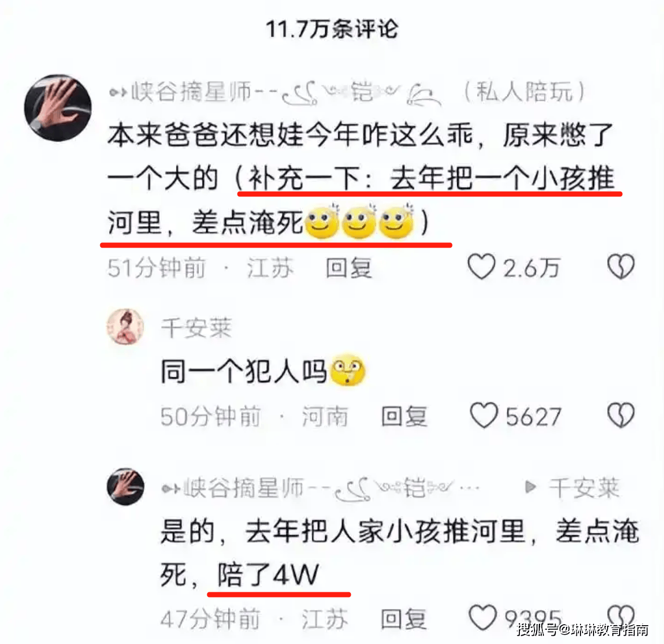The height and width of the screenshot is (644, 664).
Task: Open the 千安莱 username link
Action: [196, 329]
